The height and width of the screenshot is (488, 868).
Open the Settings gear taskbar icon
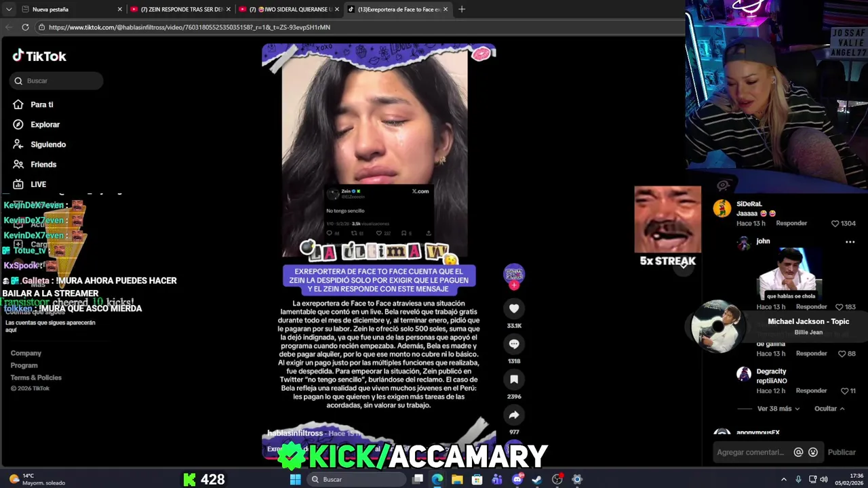[x=577, y=479]
